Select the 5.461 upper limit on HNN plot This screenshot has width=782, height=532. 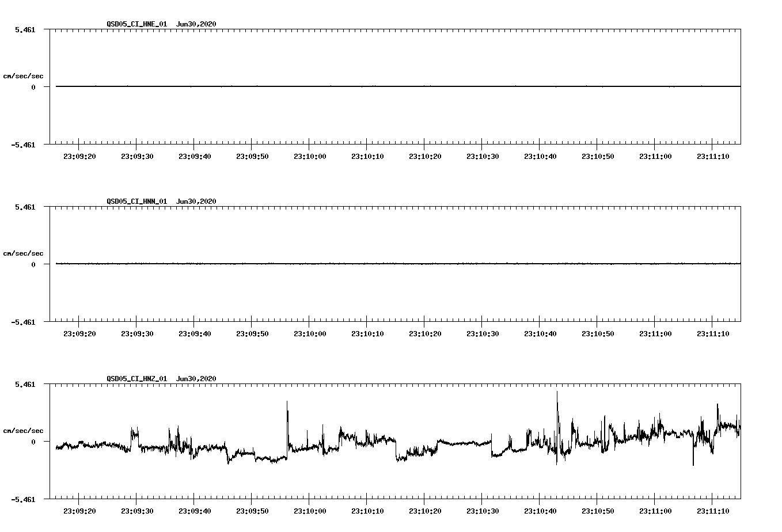[x=25, y=207]
